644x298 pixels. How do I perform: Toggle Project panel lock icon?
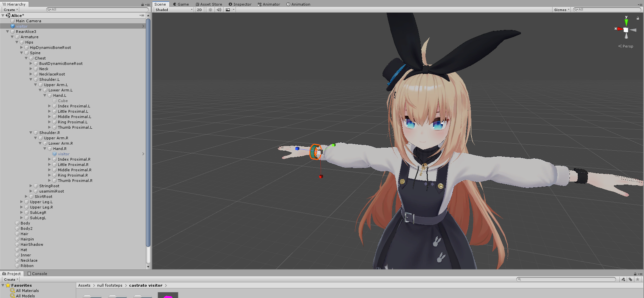tap(635, 274)
